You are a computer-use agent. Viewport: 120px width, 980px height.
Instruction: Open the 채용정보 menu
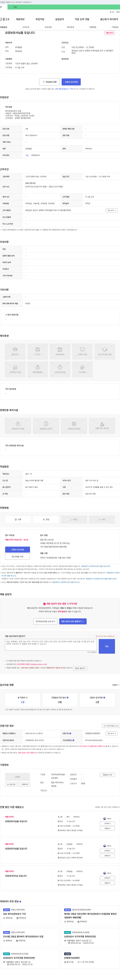[20, 19]
